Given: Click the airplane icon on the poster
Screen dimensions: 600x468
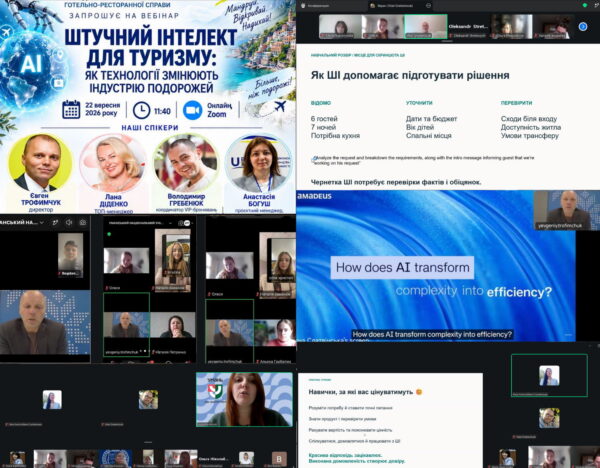Looking at the screenshot, I should [280, 106].
